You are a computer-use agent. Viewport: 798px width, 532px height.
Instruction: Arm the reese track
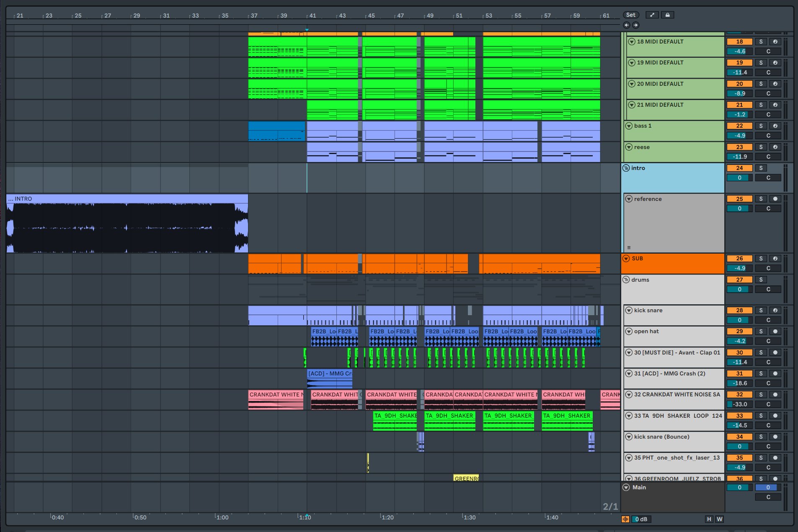point(775,147)
